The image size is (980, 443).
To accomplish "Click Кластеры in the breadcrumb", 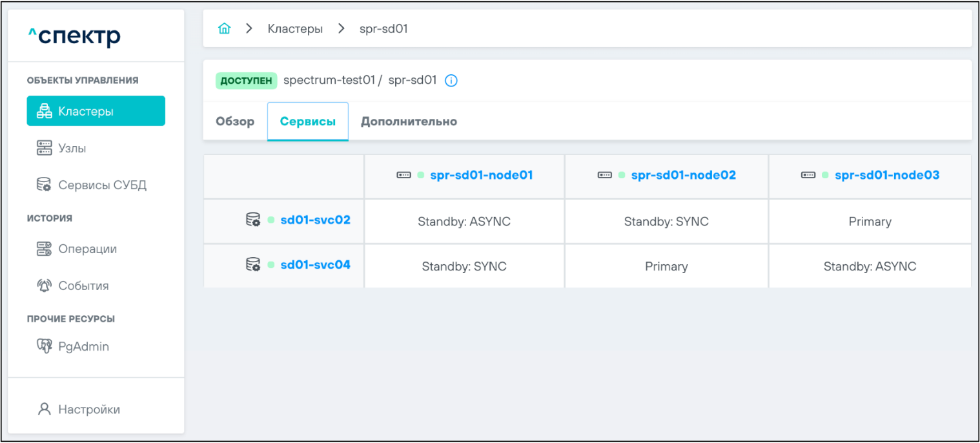I will click(x=295, y=29).
